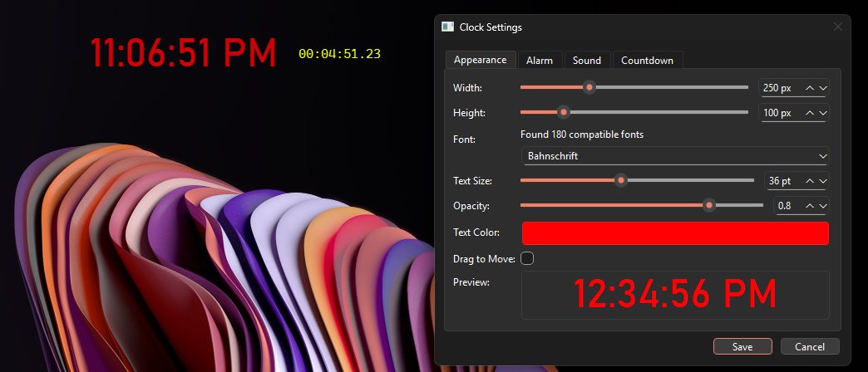Switch to the Appearance tab
The width and height of the screenshot is (868, 372).
coord(481,60)
